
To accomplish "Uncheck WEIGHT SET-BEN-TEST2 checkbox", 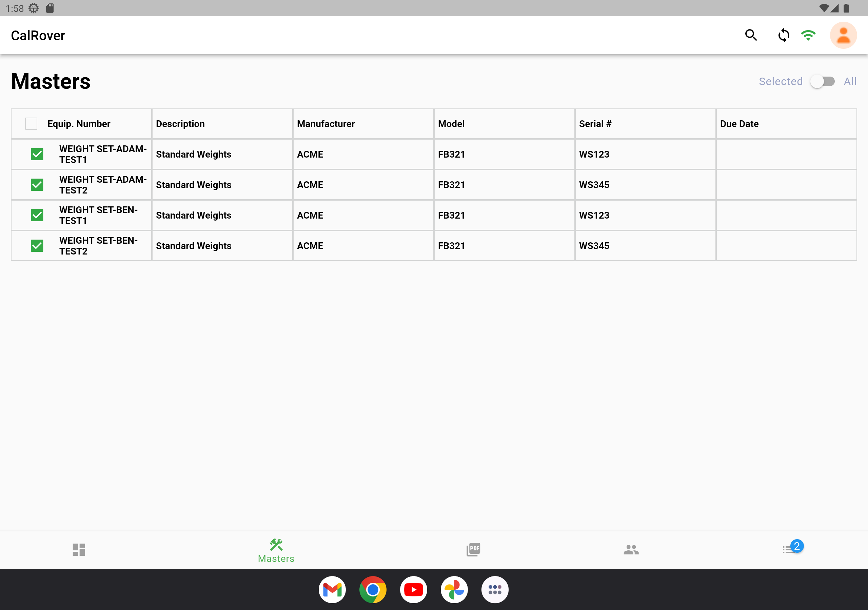I will coord(37,246).
